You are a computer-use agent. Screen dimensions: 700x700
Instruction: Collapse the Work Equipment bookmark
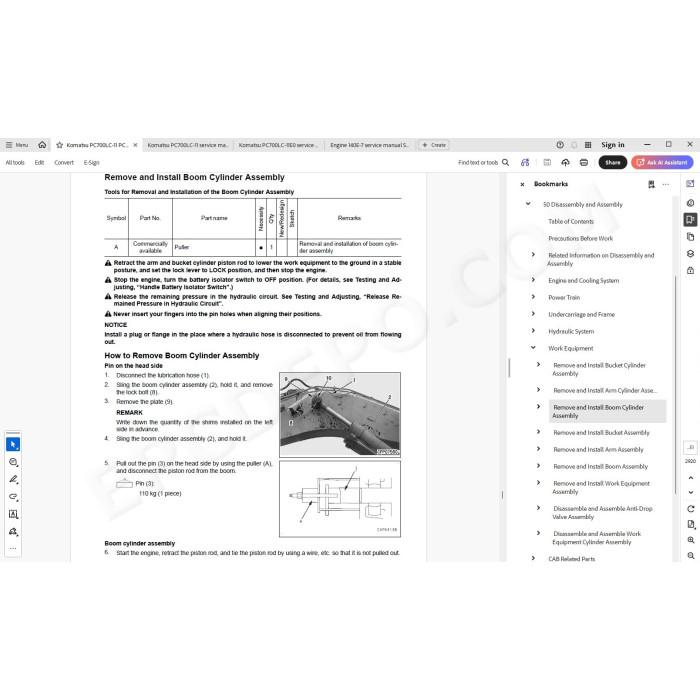533,348
